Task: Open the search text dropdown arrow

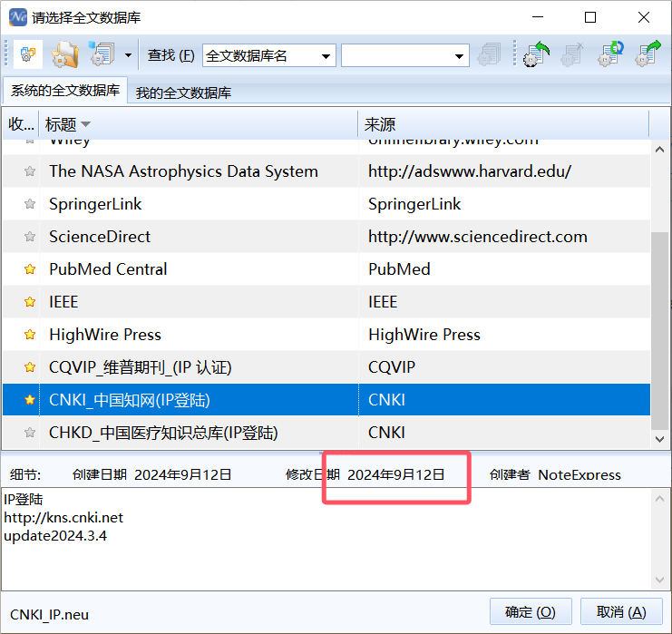Action: point(459,56)
